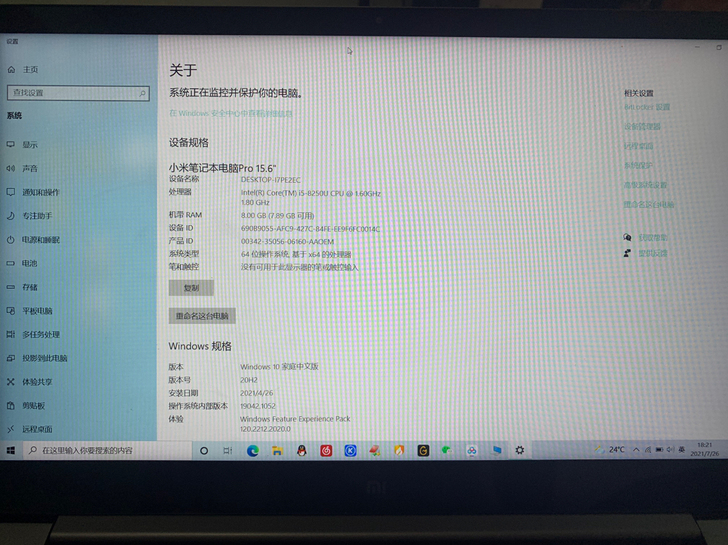Open File Explorer from the taskbar

[x=277, y=450]
